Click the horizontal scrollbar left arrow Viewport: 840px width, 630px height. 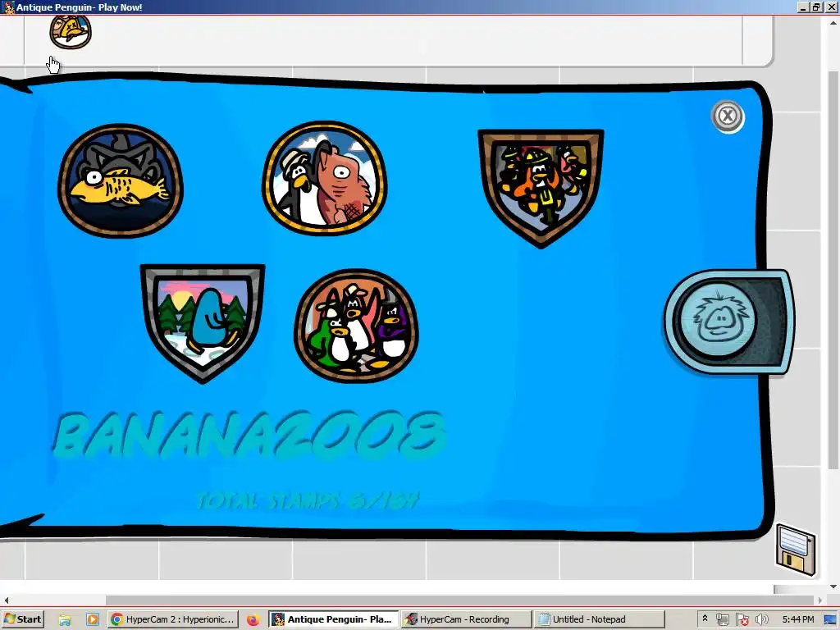click(x=6, y=600)
